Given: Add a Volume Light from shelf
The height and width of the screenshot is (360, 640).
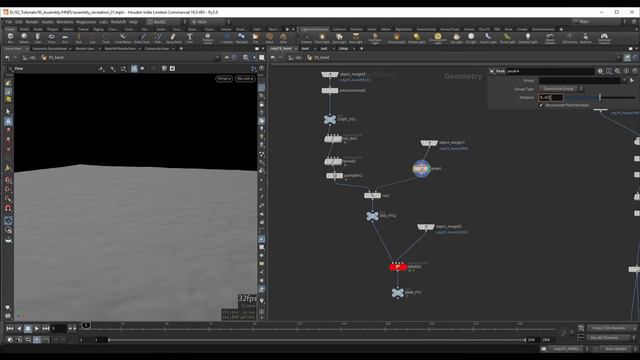Looking at the screenshot, I should coord(396,38).
